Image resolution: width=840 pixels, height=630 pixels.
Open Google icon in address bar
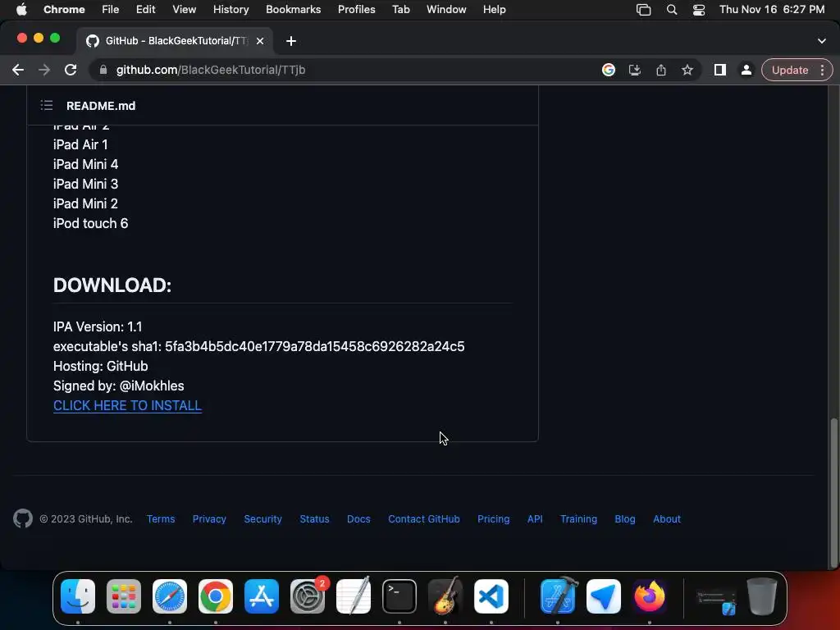tap(609, 70)
